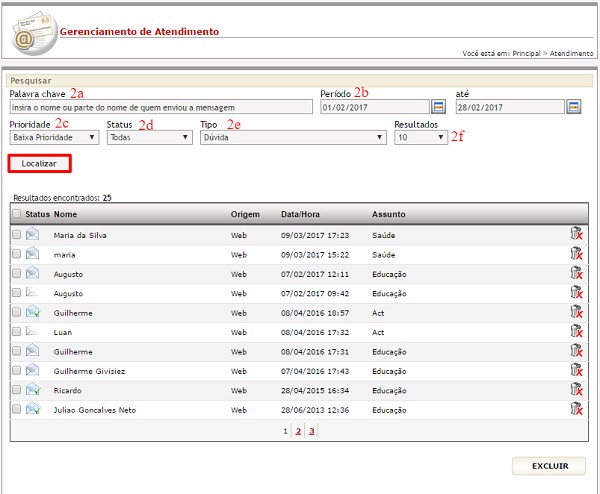Go to results page 3
Image resolution: width=600 pixels, height=494 pixels.
click(x=311, y=431)
